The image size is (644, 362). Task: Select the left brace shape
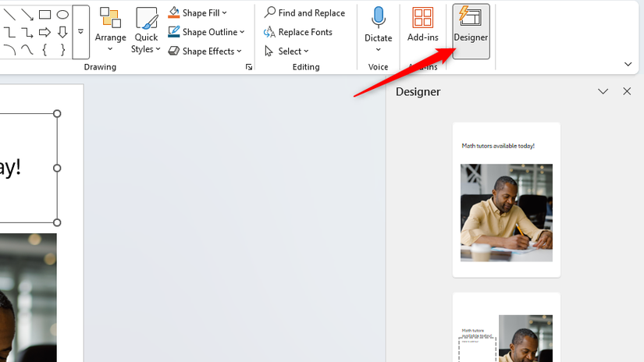pyautogui.click(x=44, y=50)
